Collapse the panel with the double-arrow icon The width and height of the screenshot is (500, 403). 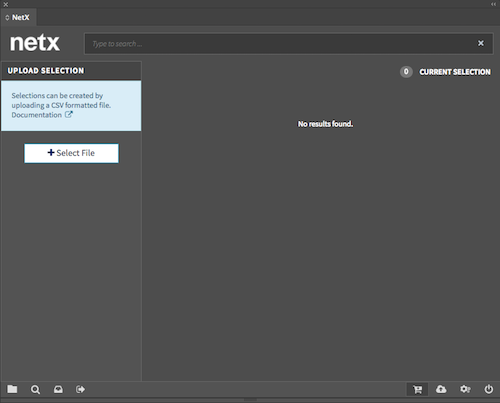tap(493, 4)
